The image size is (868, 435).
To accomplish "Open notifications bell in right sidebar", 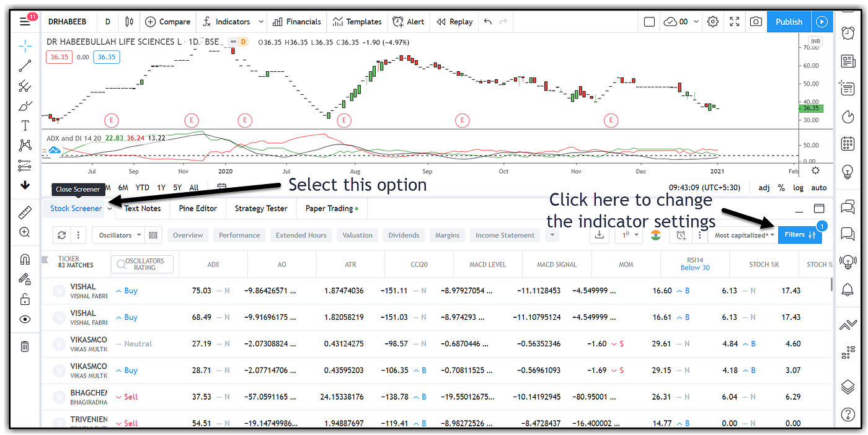I will (848, 289).
